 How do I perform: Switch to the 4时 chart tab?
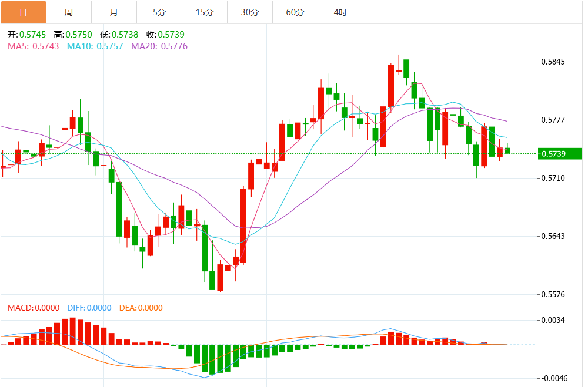coord(340,12)
